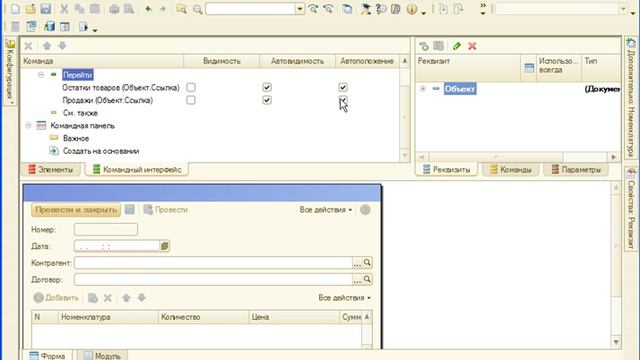This screenshot has height=360, width=640.
Task: Click the Help info icon
Action: tap(412, 9)
